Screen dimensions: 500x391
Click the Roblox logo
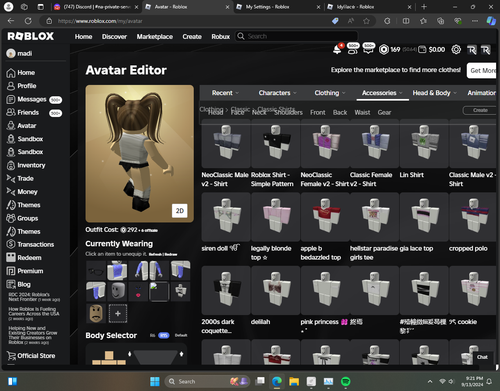coord(31,36)
